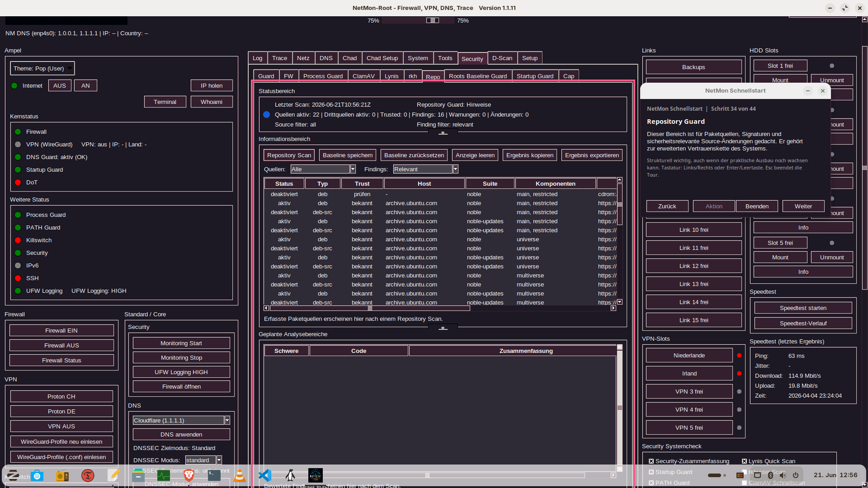Click the pane grip below Informationsbereich

[443, 328]
